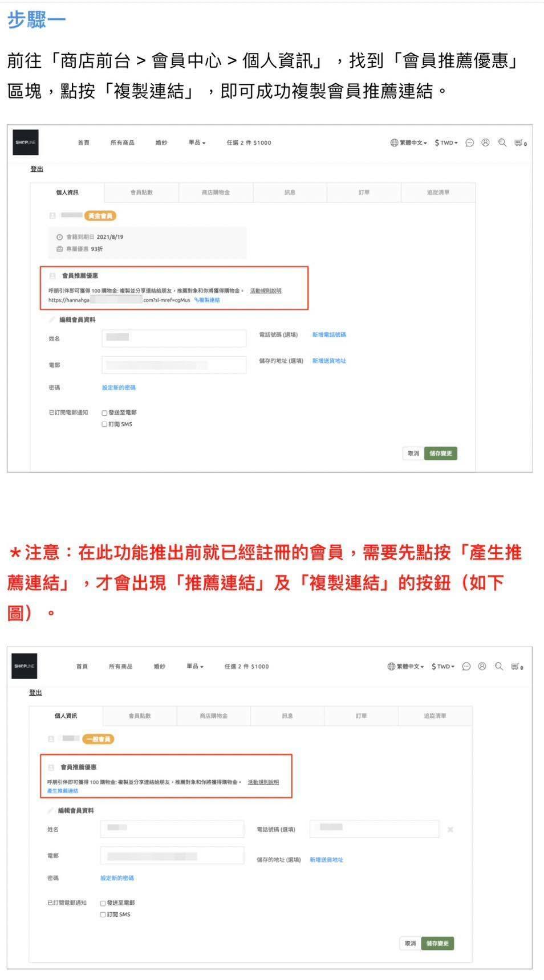Open 活動規則說明 link in lower screenshot
The height and width of the screenshot is (980, 544).
pos(263,782)
